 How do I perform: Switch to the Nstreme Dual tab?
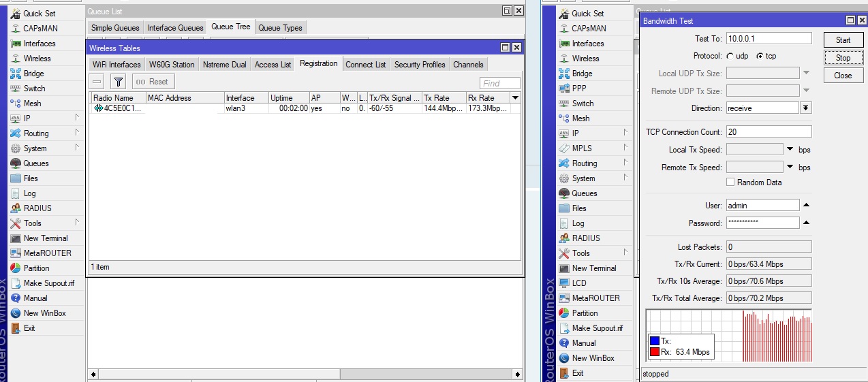coord(225,65)
